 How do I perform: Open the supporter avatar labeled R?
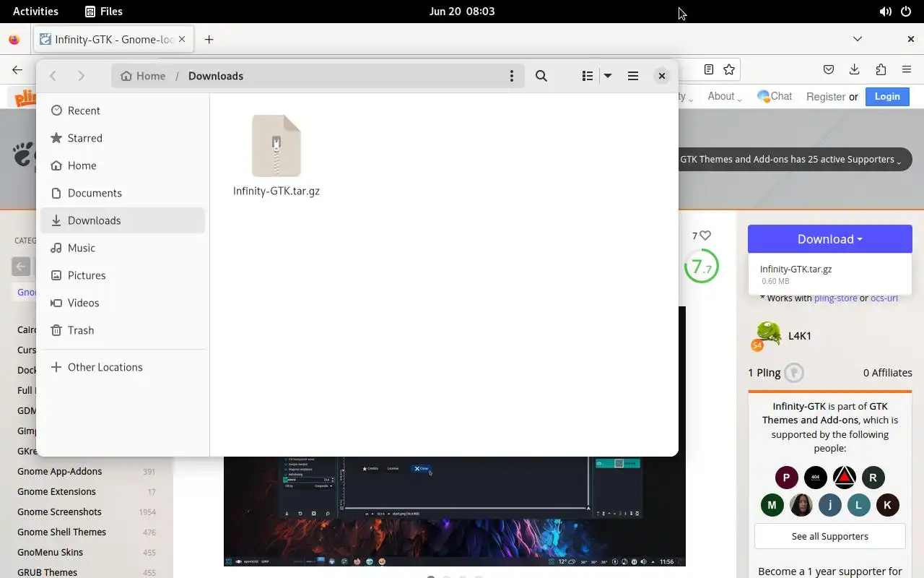coord(873,478)
